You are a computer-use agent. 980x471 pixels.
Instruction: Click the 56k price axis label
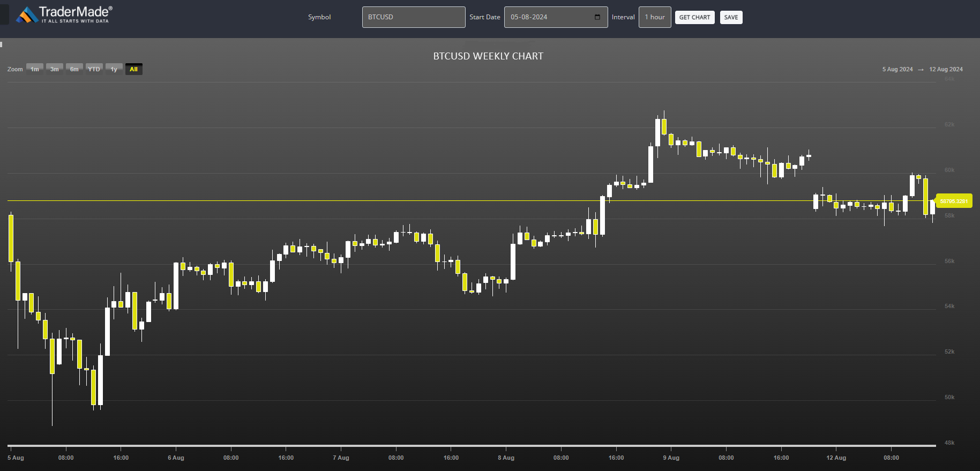(x=949, y=261)
